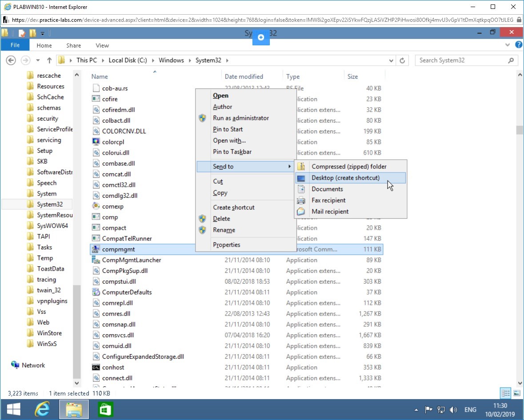Open the recent locations dropdown arrow
The width and height of the screenshot is (524, 420).
point(38,60)
